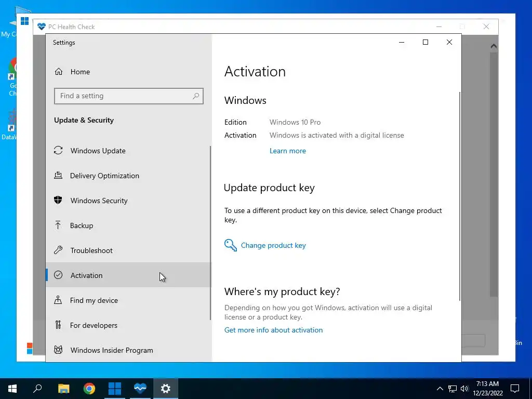Viewport: 532px width, 399px height.
Task: Open taskbar Search
Action: click(x=37, y=389)
